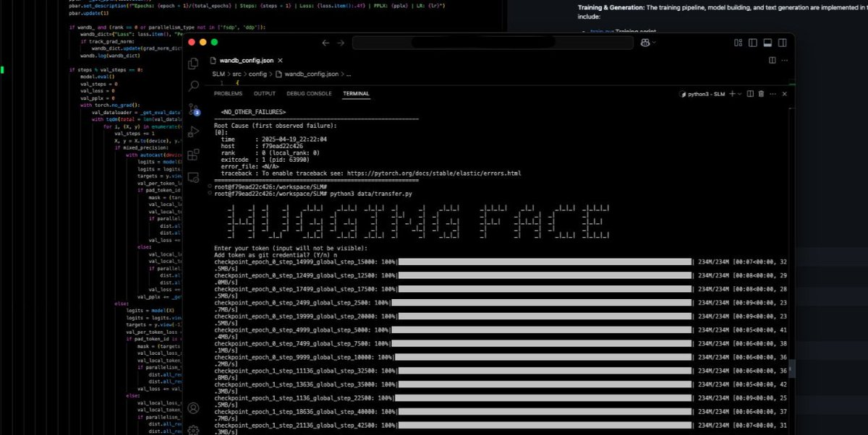Open Source Control view with badge
The height and width of the screenshot is (435, 868).
click(x=193, y=110)
